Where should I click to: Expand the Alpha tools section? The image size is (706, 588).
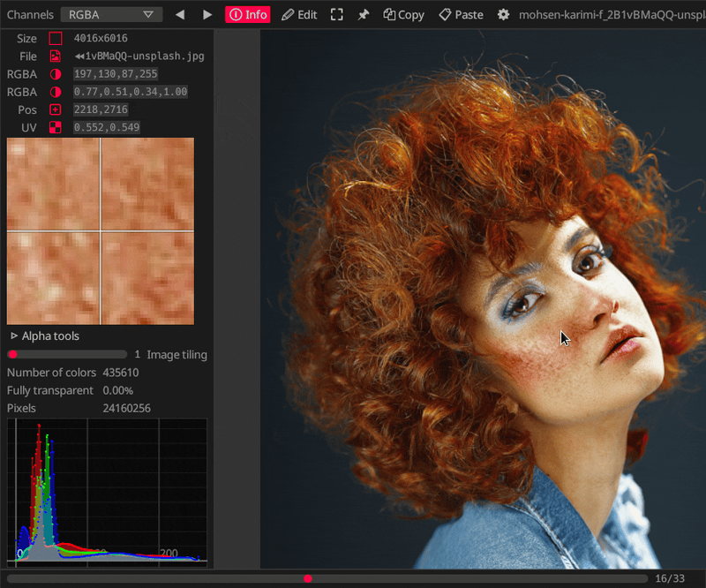pyautogui.click(x=44, y=335)
